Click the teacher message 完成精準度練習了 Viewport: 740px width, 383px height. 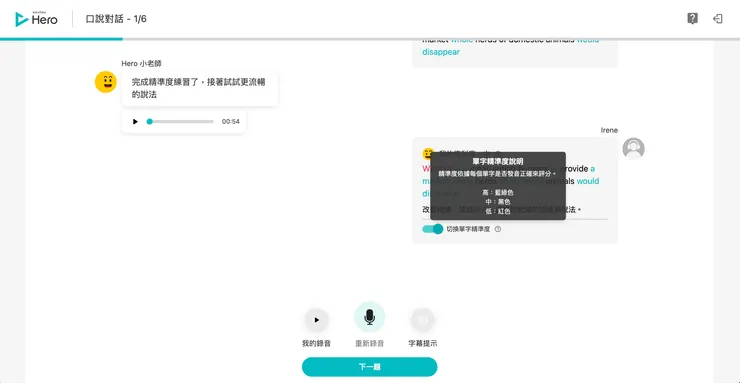point(199,88)
